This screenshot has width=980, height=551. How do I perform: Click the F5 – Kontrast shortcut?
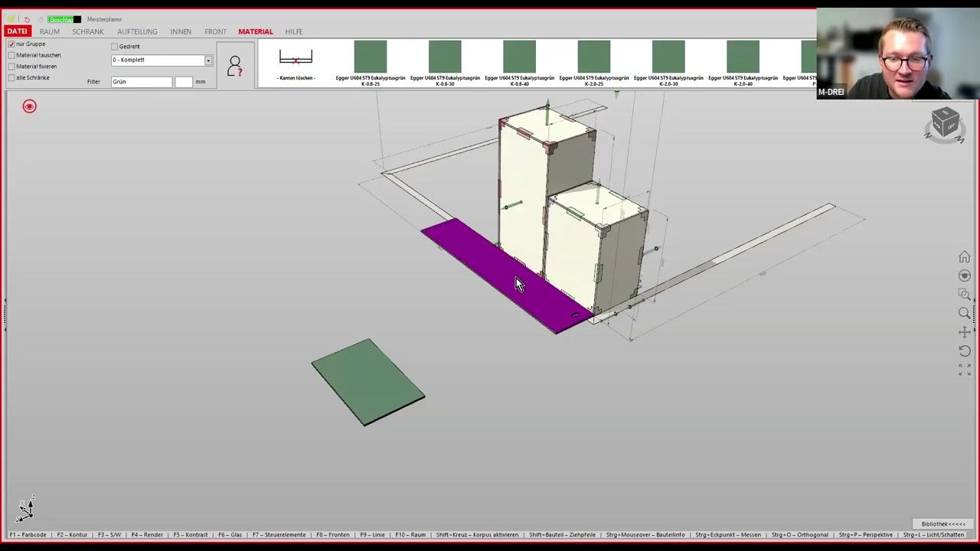point(191,535)
